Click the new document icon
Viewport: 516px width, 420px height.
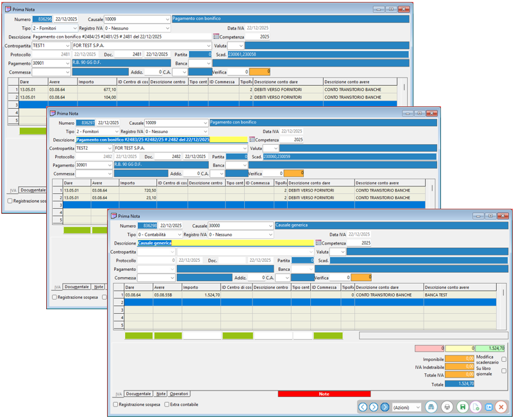point(475,407)
